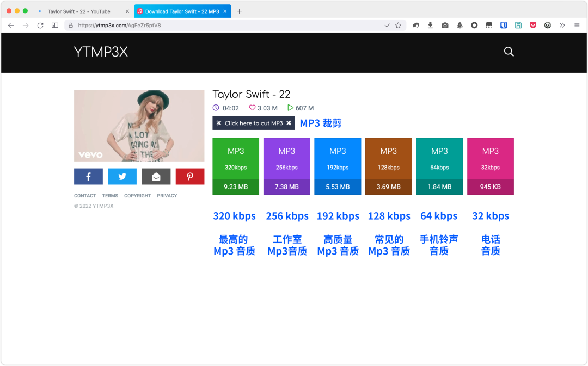The image size is (588, 366).
Task: Open the Bitwarden shield extension
Action: point(504,26)
